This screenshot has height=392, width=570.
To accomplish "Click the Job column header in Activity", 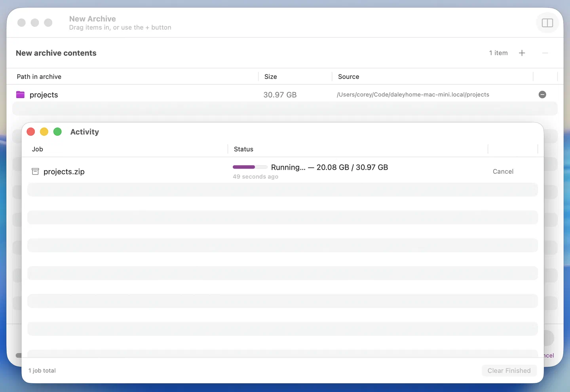I will click(x=37, y=149).
